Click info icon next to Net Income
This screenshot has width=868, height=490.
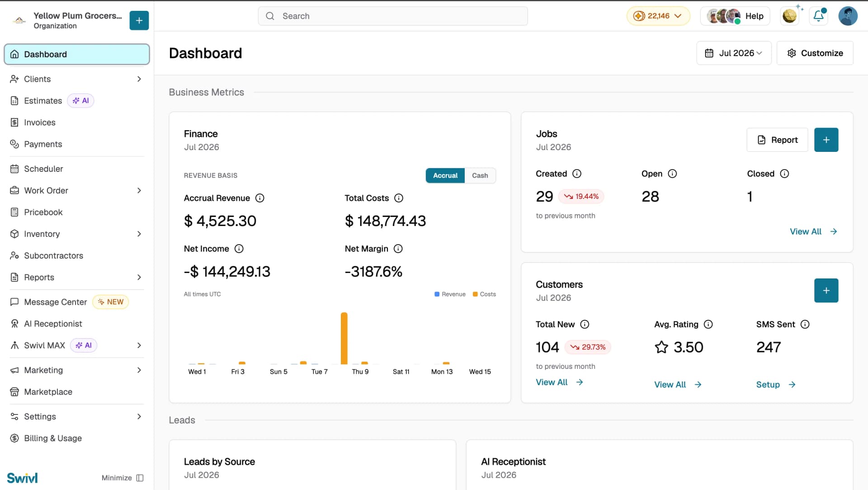(x=239, y=249)
